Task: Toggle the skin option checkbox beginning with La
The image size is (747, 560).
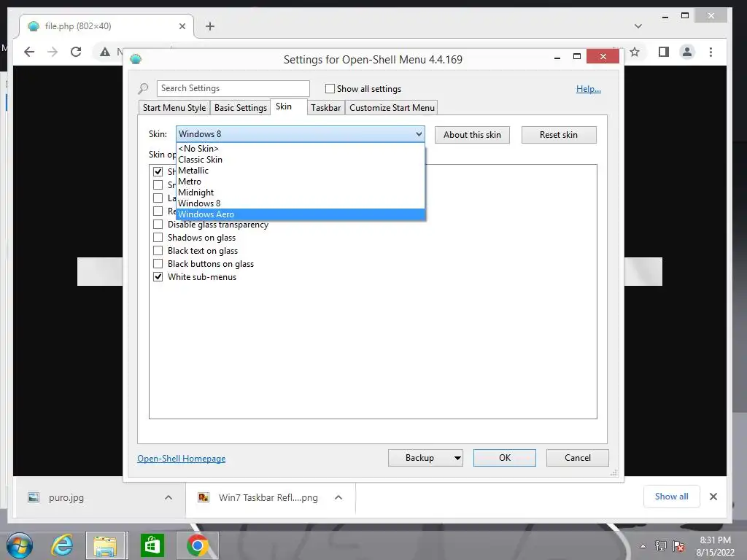Action: (158, 198)
